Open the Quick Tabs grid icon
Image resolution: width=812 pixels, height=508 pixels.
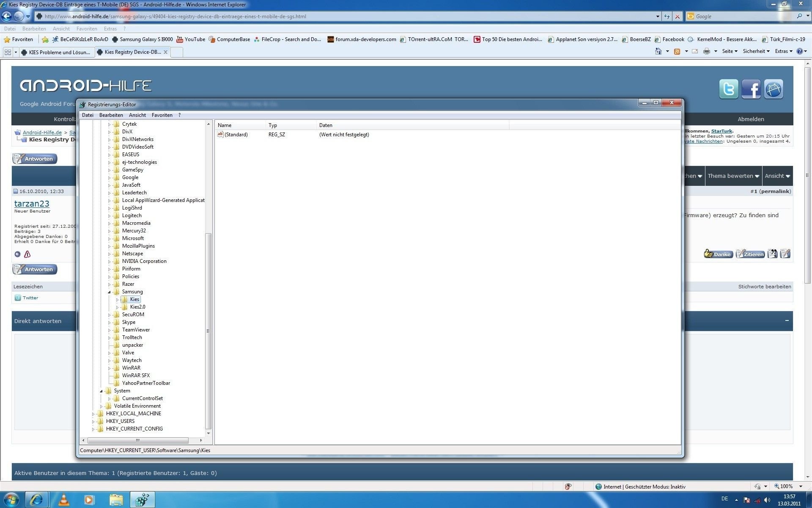click(x=8, y=52)
